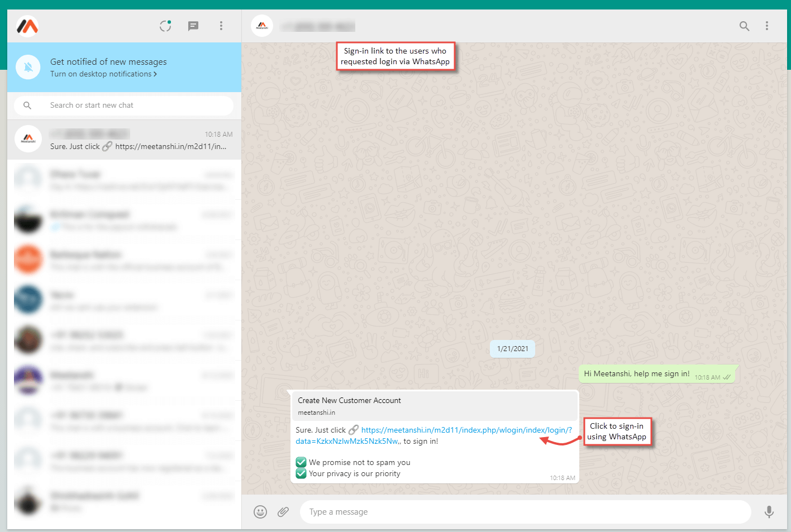This screenshot has height=532, width=791.
Task: Click the Meetanshi logo avatar top left
Action: click(27, 26)
